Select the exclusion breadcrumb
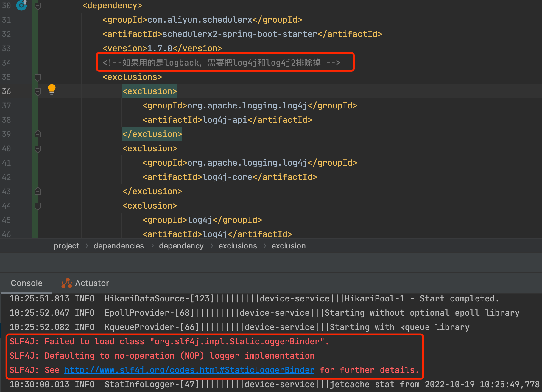 (x=289, y=246)
